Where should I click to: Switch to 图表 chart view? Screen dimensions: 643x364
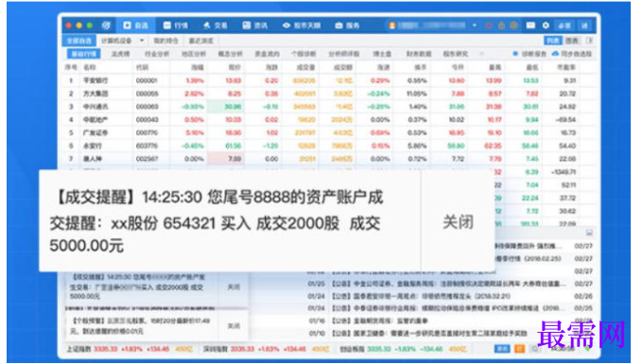[x=571, y=41]
